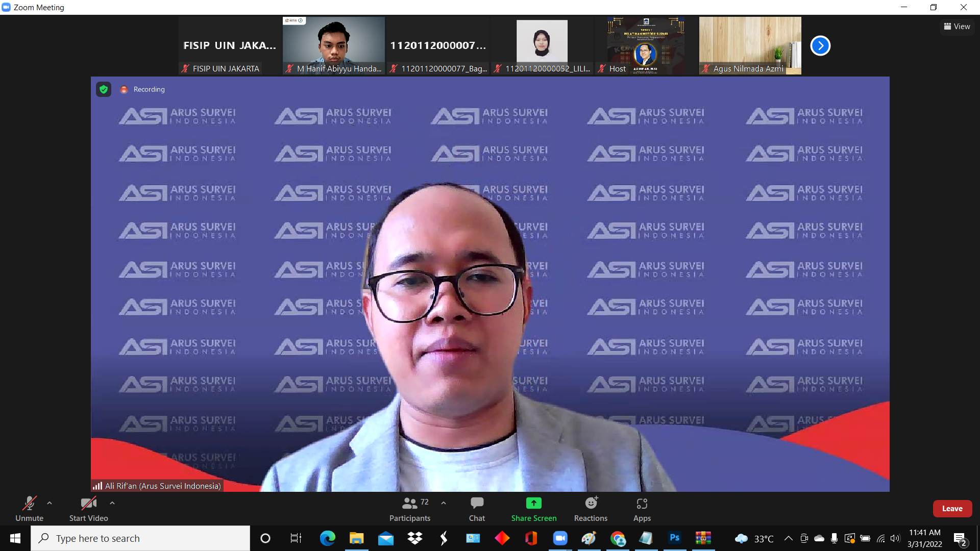The height and width of the screenshot is (551, 980).
Task: Open Wi-Fi network settings in tray
Action: [881, 538]
